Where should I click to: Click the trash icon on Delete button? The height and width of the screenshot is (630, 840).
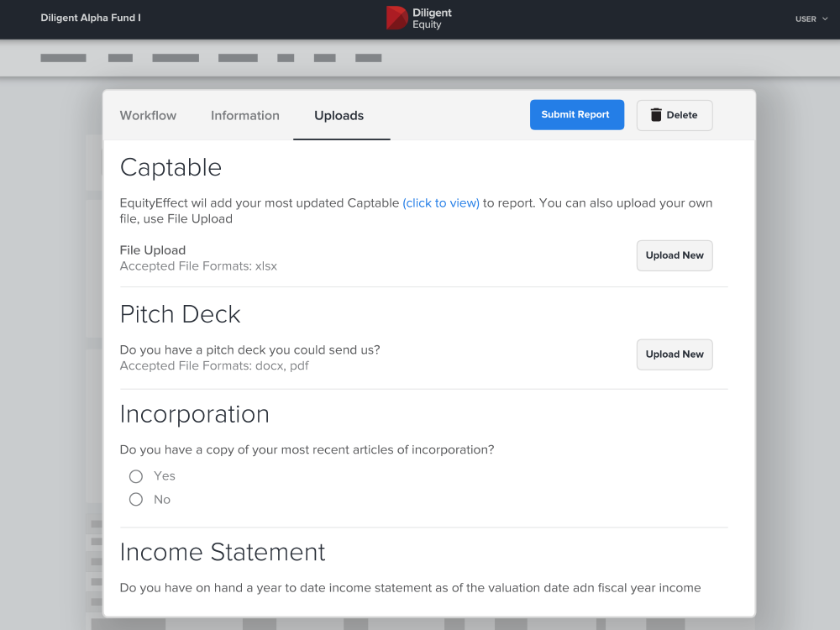(656, 115)
